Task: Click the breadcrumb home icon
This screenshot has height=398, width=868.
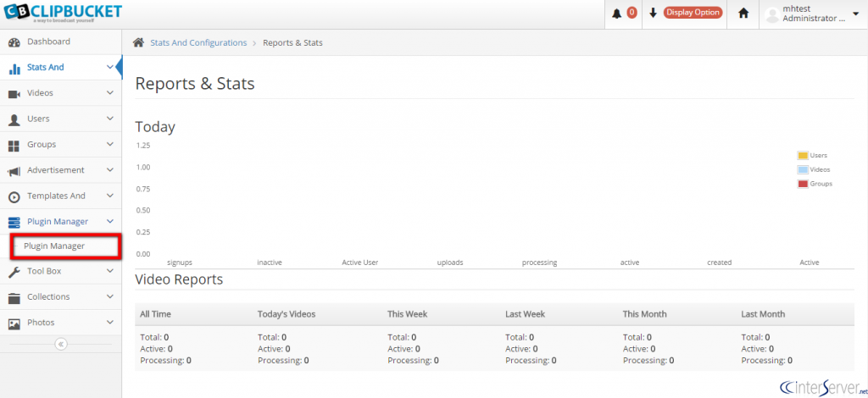Action: coord(138,42)
